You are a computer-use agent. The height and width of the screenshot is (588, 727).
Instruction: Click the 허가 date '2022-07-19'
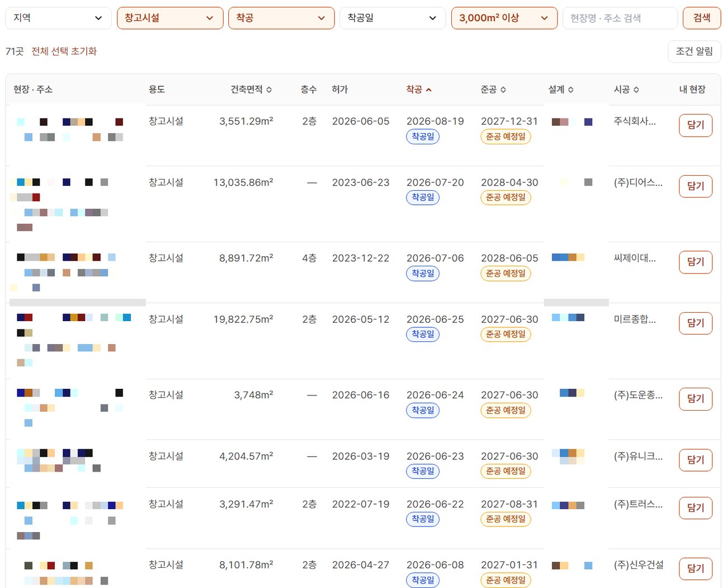361,504
